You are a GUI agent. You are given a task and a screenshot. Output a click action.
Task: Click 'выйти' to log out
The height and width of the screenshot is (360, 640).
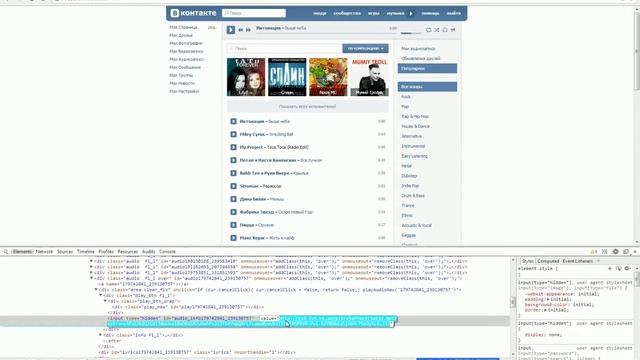(x=453, y=13)
